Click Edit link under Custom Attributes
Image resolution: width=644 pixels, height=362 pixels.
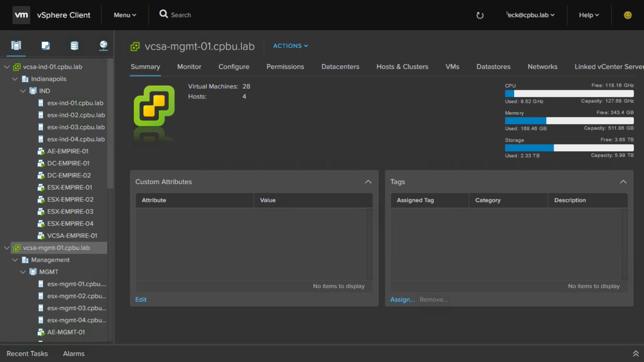pyautogui.click(x=141, y=300)
